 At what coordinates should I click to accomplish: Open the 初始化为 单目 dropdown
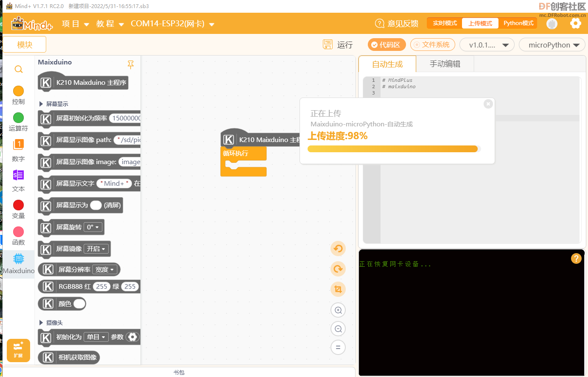(96, 337)
